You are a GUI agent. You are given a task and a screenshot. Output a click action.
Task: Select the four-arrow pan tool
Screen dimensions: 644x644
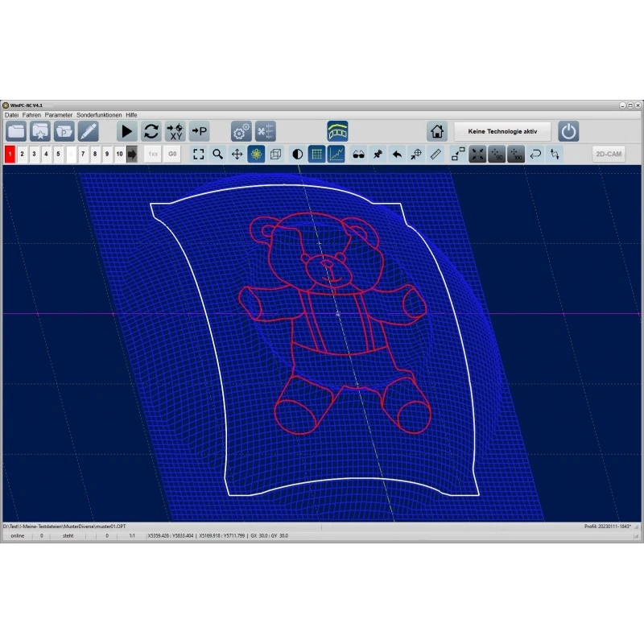click(237, 154)
